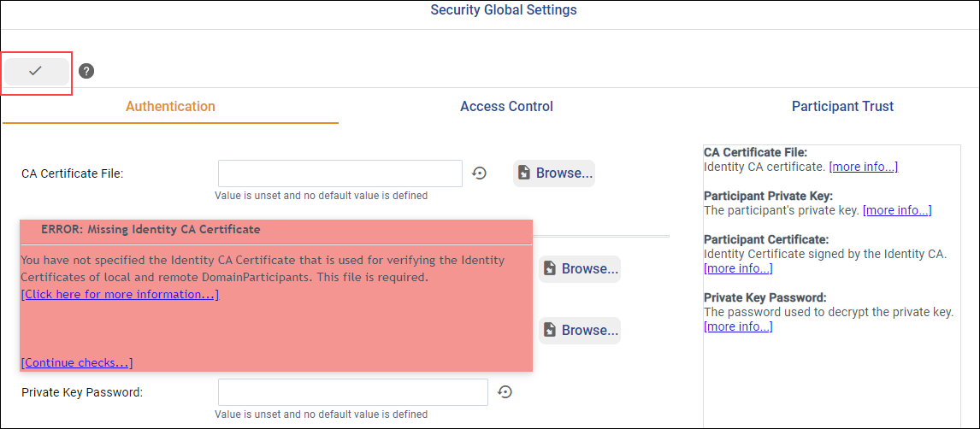Open more info for Participant Private Key

897,210
